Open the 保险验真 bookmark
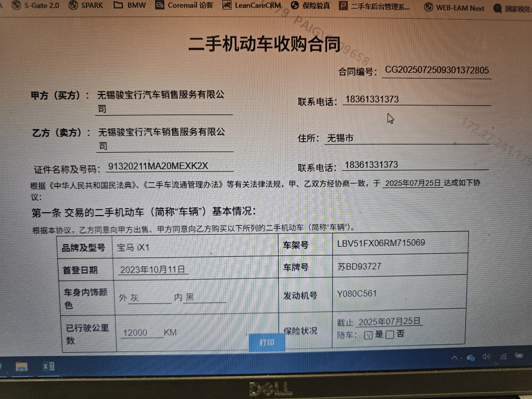Image resolution: width=532 pixels, height=399 pixels. pos(310,5)
